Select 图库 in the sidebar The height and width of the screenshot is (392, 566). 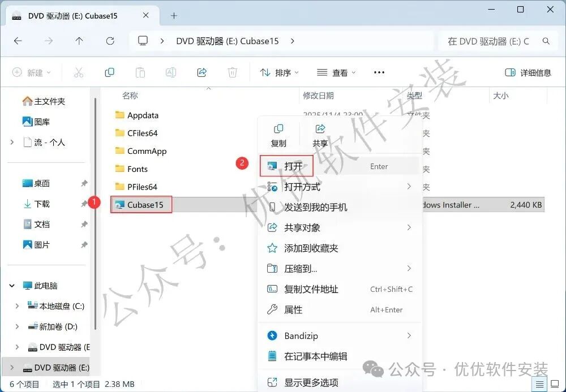point(36,122)
